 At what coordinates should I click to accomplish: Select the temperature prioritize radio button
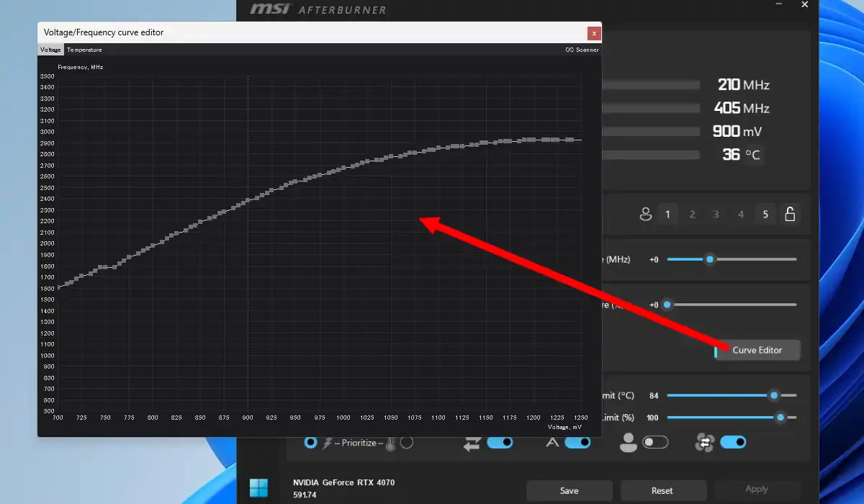coord(407,442)
